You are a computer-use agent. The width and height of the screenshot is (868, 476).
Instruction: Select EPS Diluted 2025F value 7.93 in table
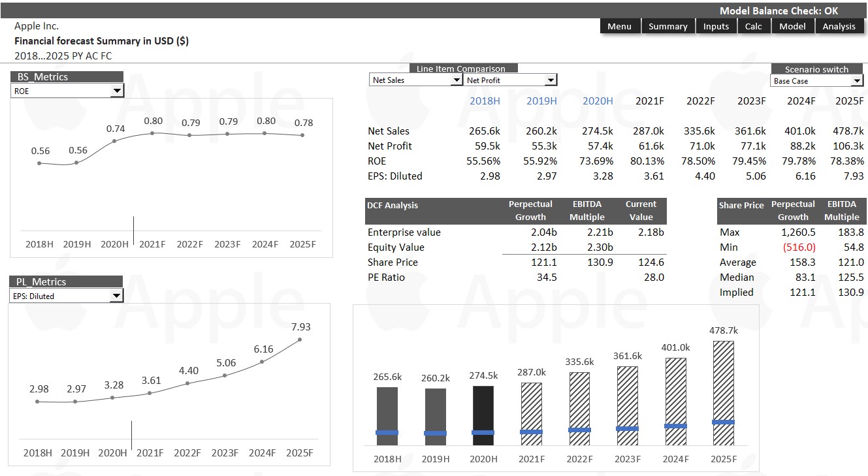[854, 176]
